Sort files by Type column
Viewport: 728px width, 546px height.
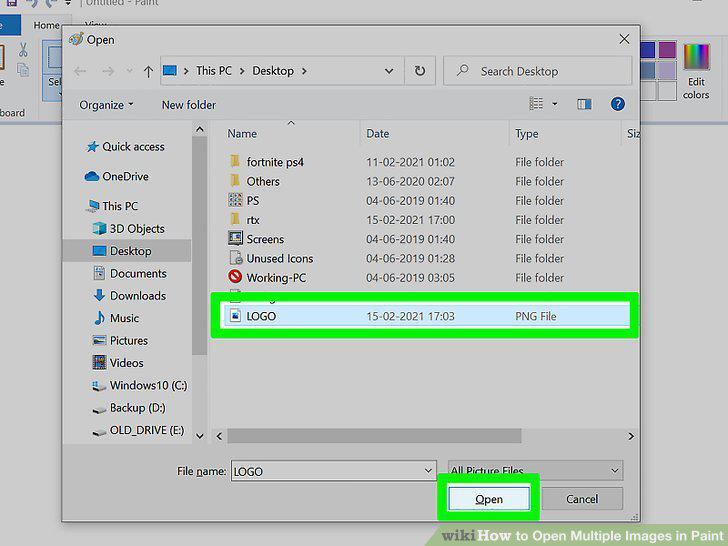526,134
